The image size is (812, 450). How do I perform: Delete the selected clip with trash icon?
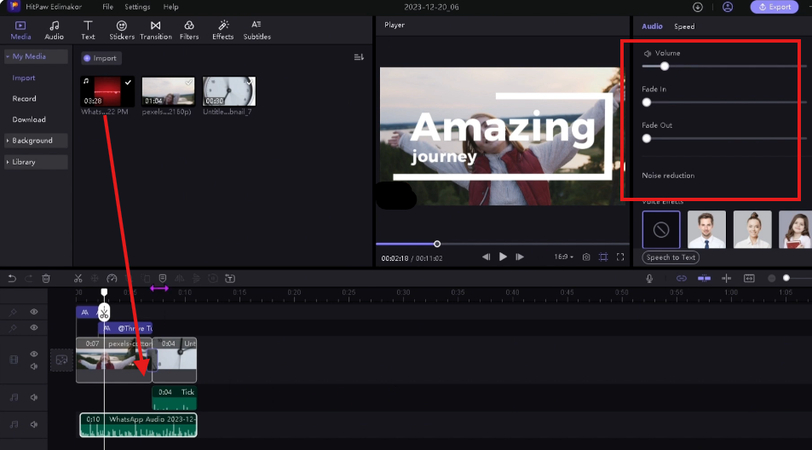point(46,279)
